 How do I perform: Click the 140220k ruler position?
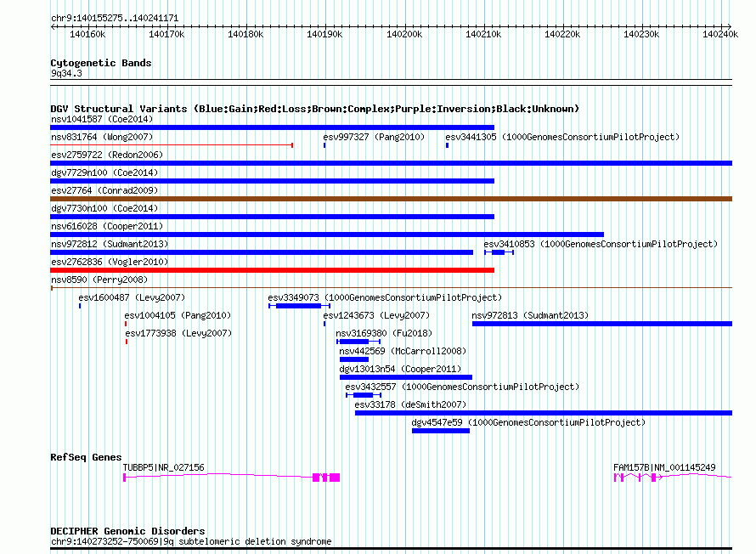pyautogui.click(x=562, y=34)
